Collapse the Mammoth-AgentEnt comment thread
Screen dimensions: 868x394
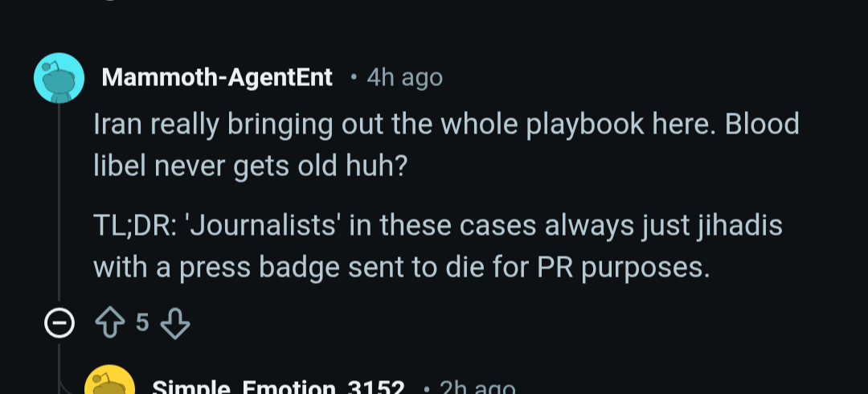coord(59,323)
